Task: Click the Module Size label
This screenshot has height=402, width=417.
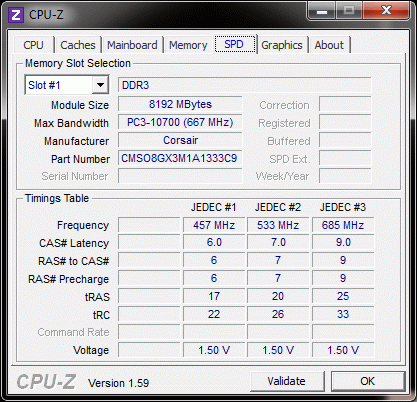Action: [80, 105]
